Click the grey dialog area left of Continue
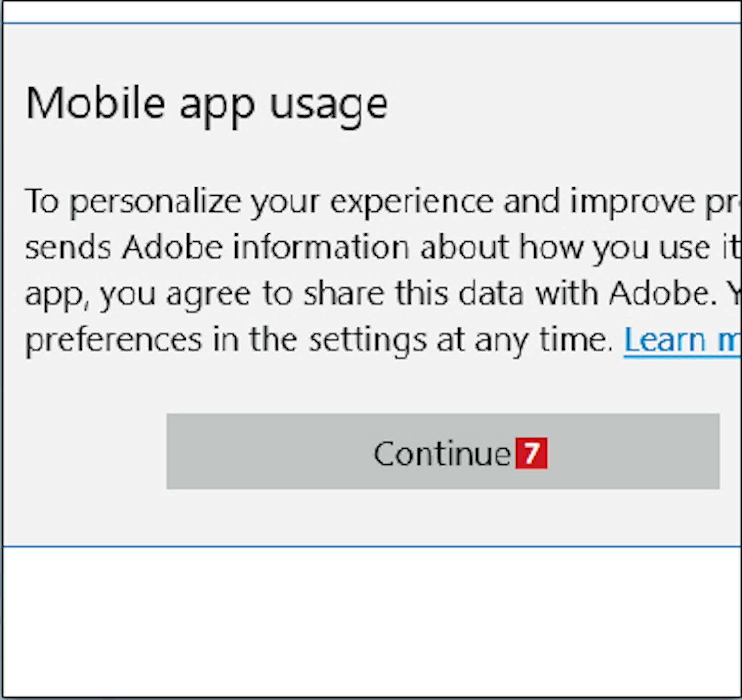Screen dimensions: 742x700 click(x=84, y=452)
